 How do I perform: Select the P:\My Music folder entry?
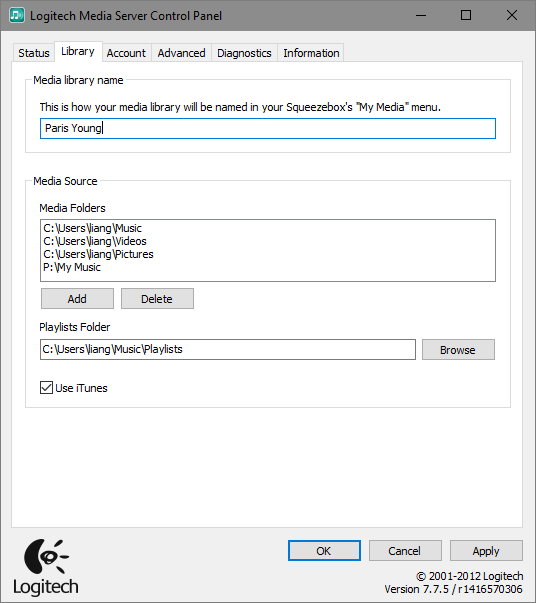pyautogui.click(x=72, y=267)
